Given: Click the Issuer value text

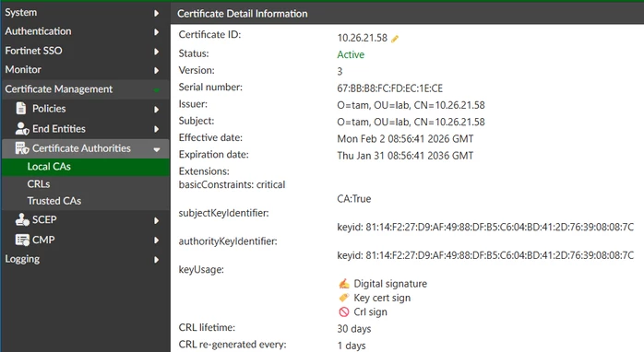Looking at the screenshot, I should 411,105.
